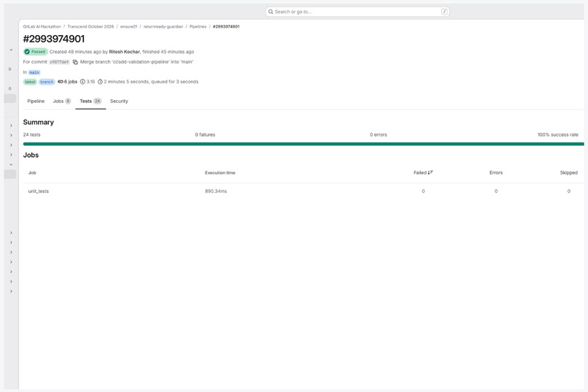Click the '0 errors' summary text
The image size is (588, 392).
379,134
